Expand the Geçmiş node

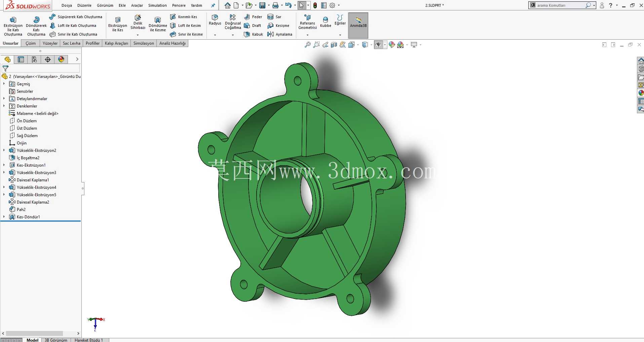[4, 84]
